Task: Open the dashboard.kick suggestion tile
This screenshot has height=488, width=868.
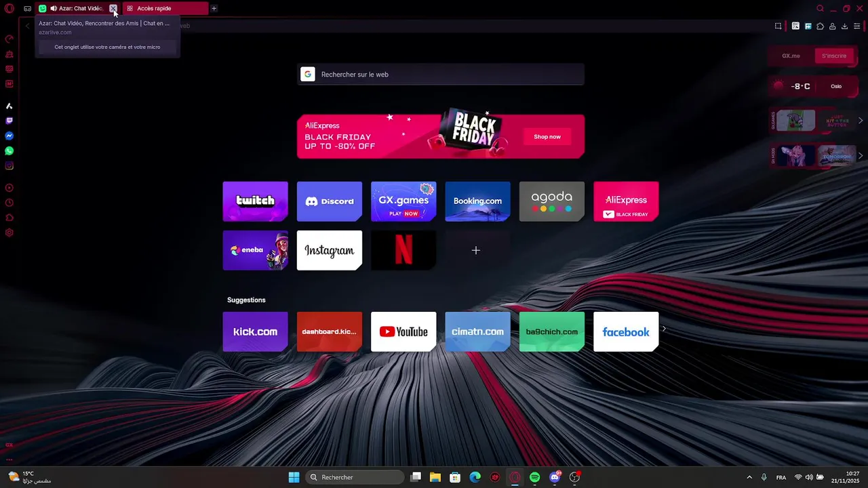Action: (330, 331)
